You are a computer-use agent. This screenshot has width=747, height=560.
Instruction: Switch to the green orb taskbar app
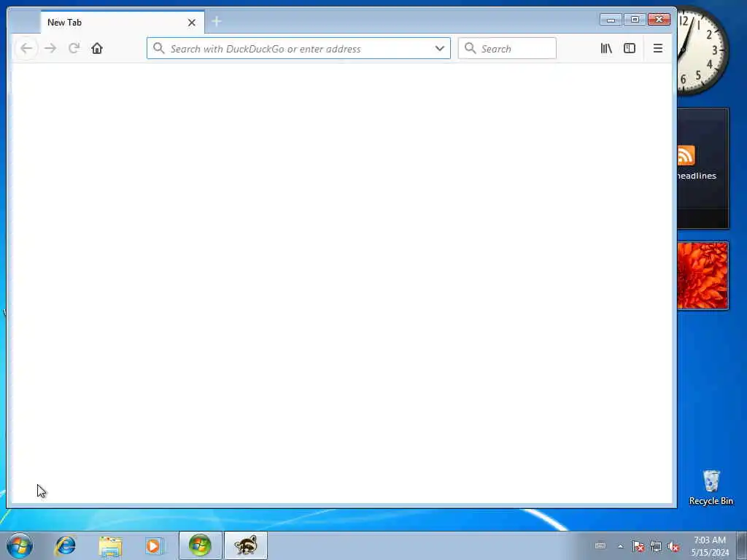coord(200,545)
